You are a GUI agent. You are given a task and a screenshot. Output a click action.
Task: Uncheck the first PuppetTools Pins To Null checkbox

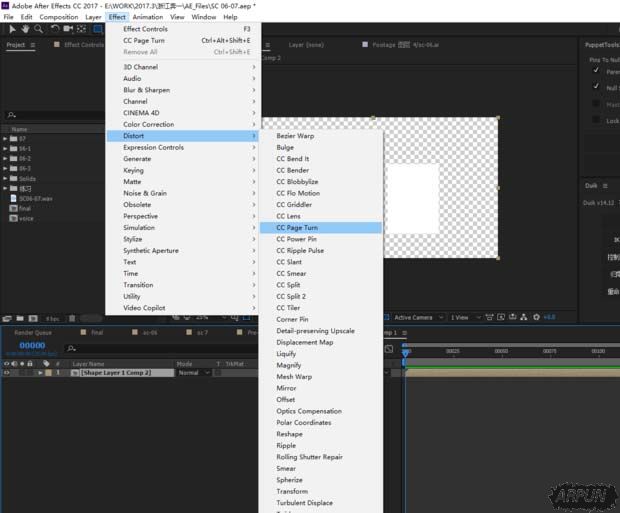(x=597, y=71)
